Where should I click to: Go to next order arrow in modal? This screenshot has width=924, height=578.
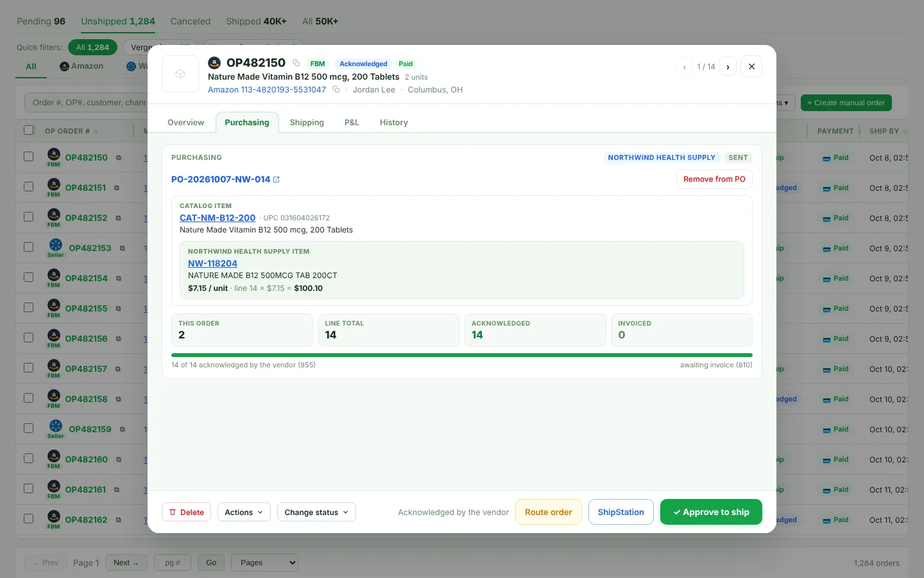tap(728, 66)
